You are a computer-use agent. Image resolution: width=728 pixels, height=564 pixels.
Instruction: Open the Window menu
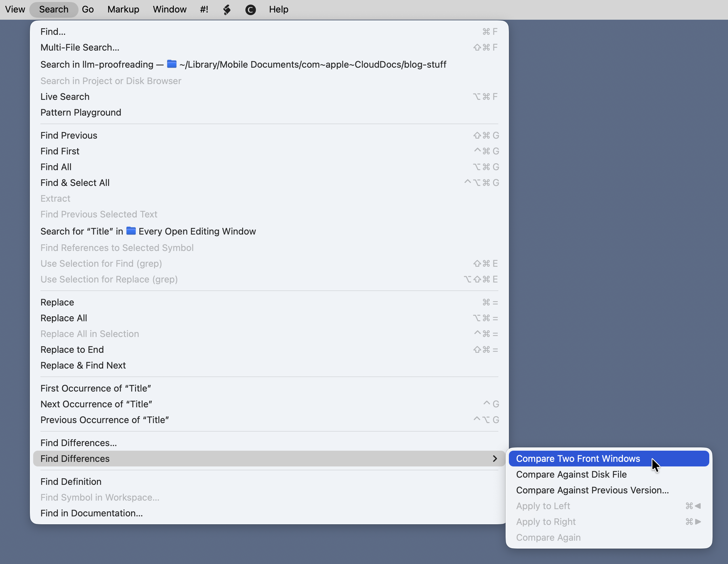(169, 9)
